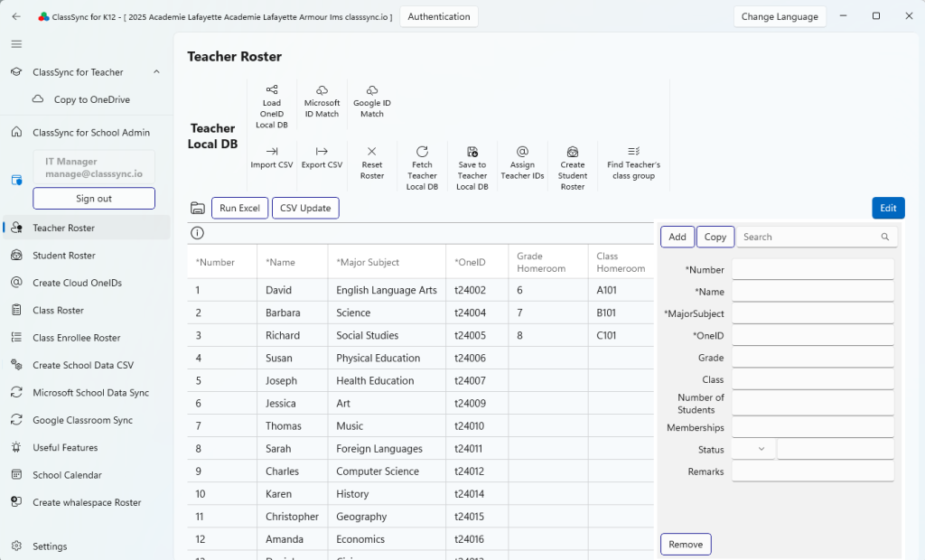Open Microsoft School Data Sync

click(87, 392)
